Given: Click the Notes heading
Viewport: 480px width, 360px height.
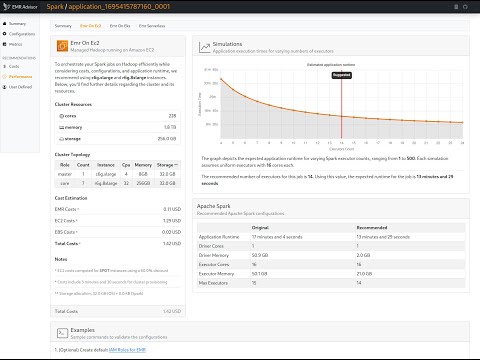Looking at the screenshot, I should click(x=61, y=259).
